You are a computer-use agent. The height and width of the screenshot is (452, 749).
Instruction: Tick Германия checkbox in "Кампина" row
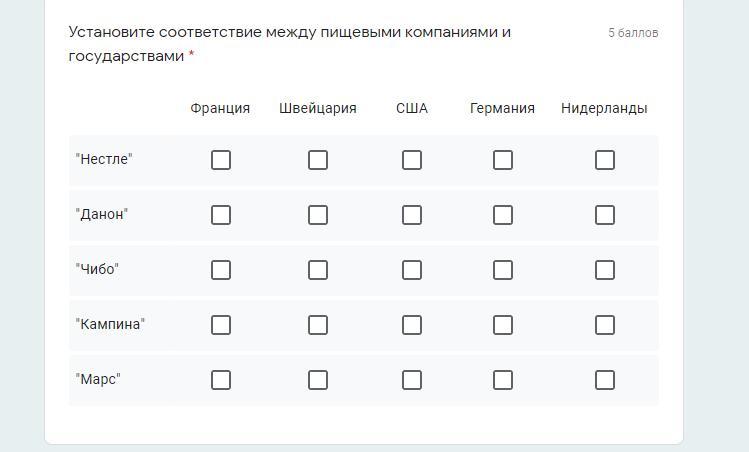(503, 325)
